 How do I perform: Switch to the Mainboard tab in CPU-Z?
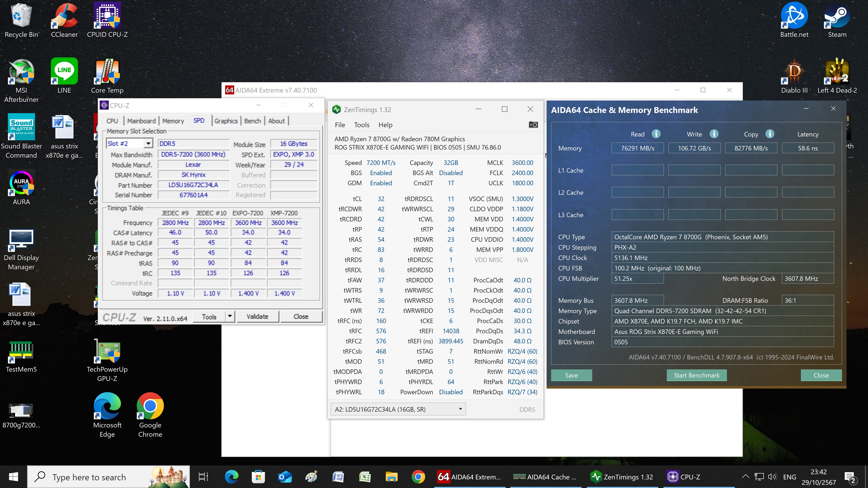(x=141, y=121)
